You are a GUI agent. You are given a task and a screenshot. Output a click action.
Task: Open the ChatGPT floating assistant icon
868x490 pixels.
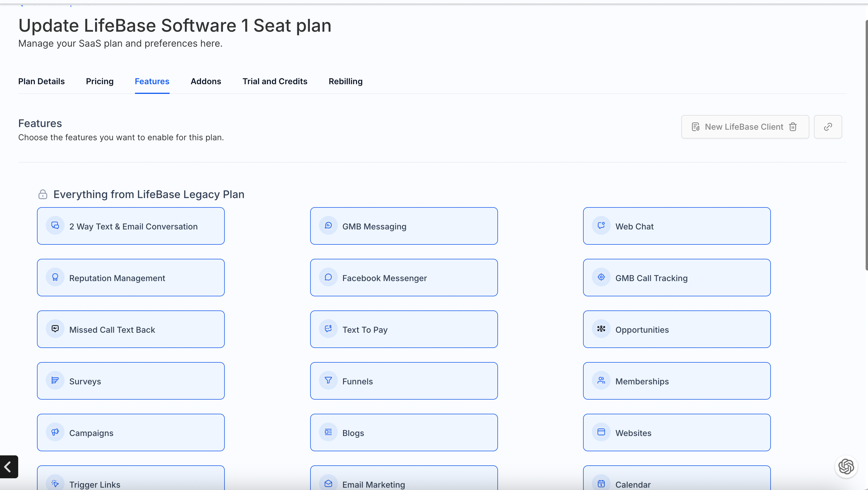846,467
